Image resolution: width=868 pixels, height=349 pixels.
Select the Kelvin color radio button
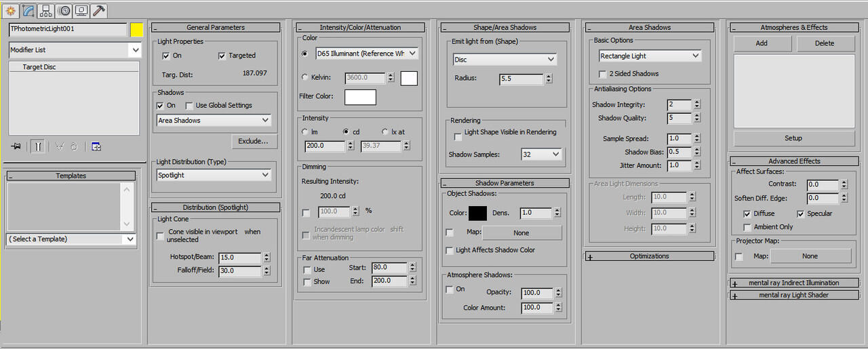(x=304, y=77)
